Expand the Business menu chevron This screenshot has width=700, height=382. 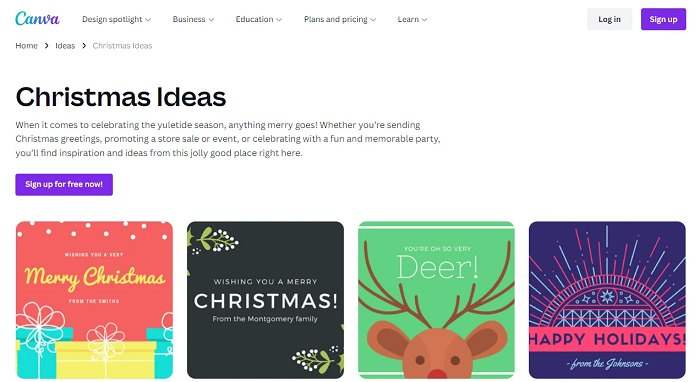(211, 20)
